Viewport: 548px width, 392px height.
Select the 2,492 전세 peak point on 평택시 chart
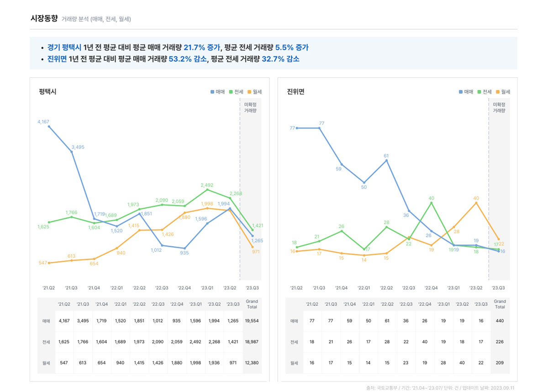pyautogui.click(x=207, y=189)
